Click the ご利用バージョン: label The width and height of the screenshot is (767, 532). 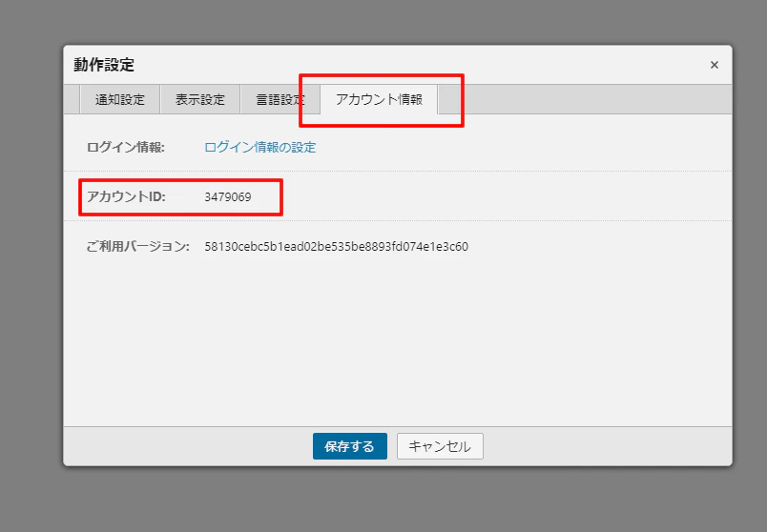(x=137, y=246)
